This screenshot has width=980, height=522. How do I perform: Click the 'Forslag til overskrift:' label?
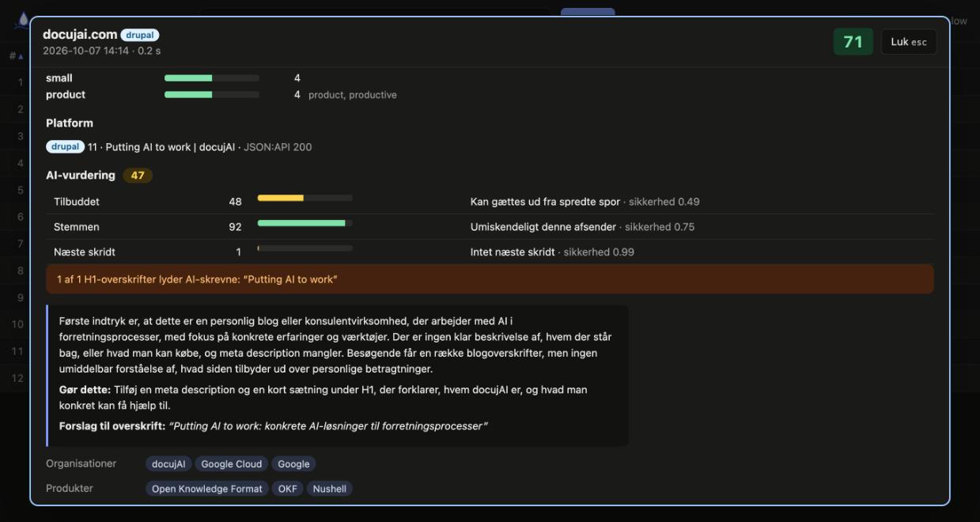click(112, 426)
